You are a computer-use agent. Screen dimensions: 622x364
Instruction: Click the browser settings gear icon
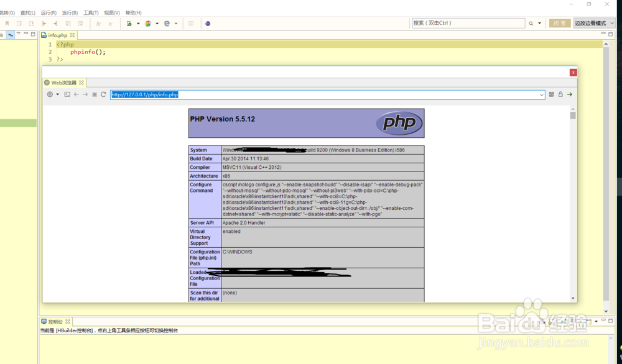(x=50, y=94)
